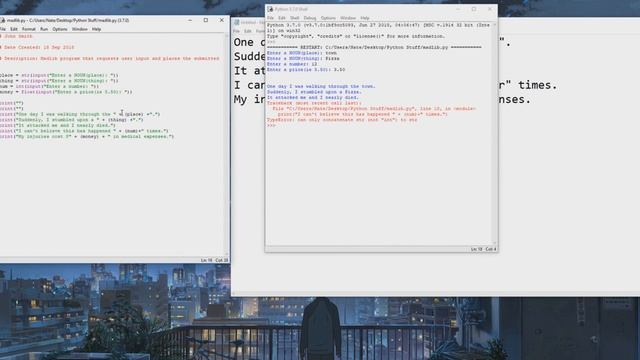640x360 pixels.
Task: Click Shell output 'Suddenly, I stumbled upon a Pizza.'
Action: pyautogui.click(x=314, y=92)
